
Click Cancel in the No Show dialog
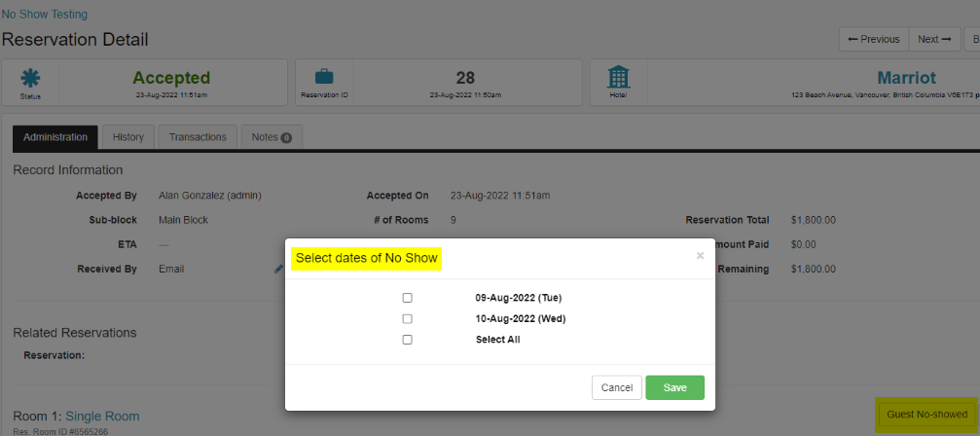pos(617,387)
